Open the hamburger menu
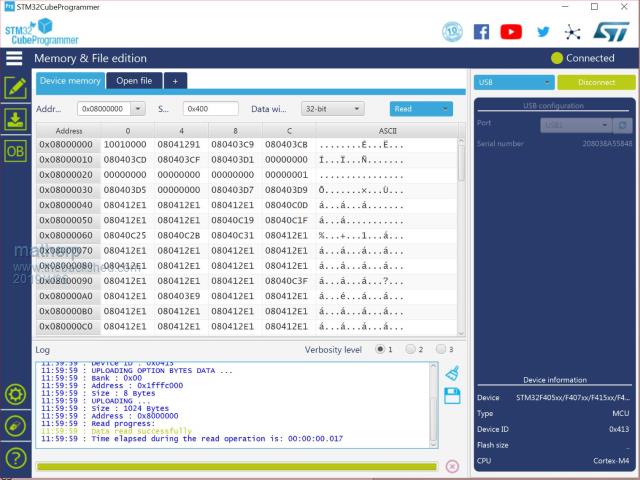640x480 pixels. pyautogui.click(x=14, y=58)
